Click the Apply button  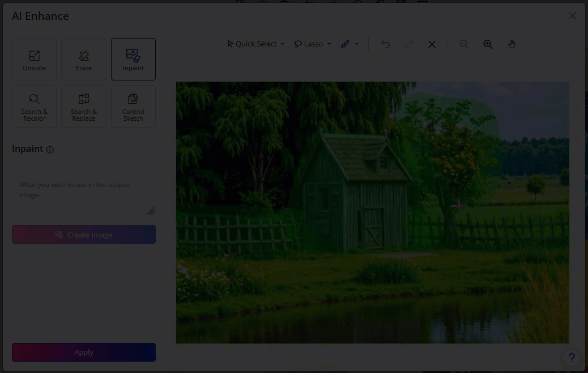click(x=84, y=353)
